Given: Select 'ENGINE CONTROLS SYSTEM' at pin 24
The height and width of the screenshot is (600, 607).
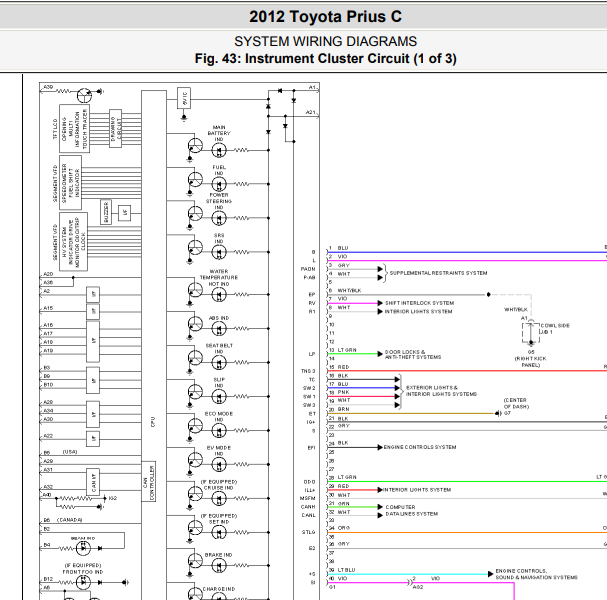Looking at the screenshot, I should [x=420, y=447].
